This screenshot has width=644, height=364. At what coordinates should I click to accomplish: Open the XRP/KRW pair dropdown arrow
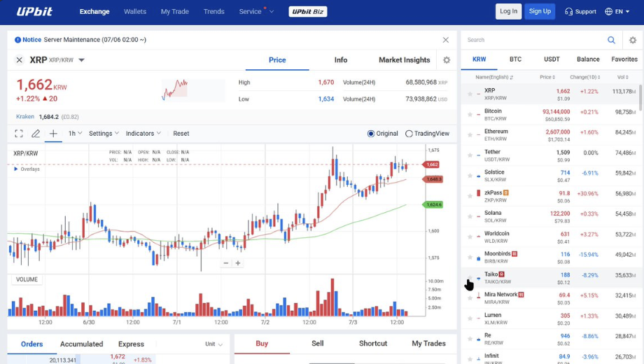click(81, 60)
